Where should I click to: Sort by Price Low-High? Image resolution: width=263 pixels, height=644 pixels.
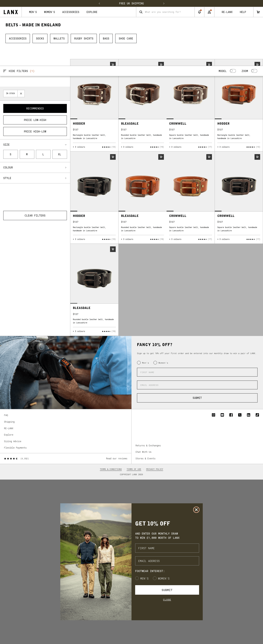coord(35,120)
